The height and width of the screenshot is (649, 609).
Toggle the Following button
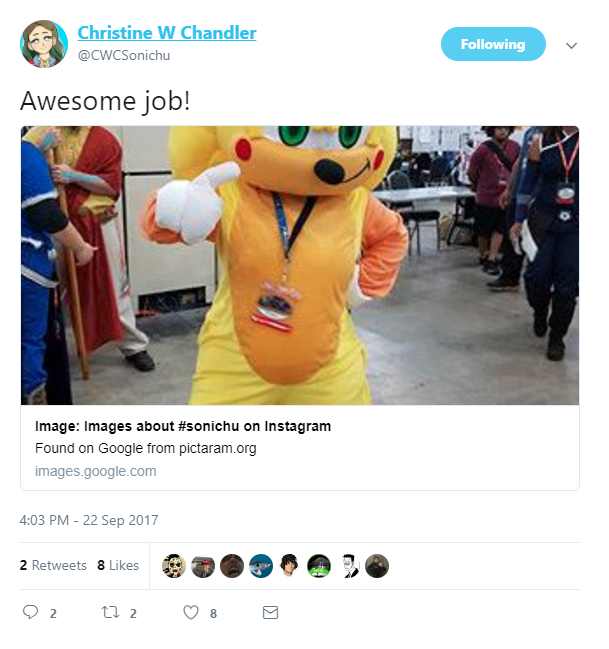[493, 44]
